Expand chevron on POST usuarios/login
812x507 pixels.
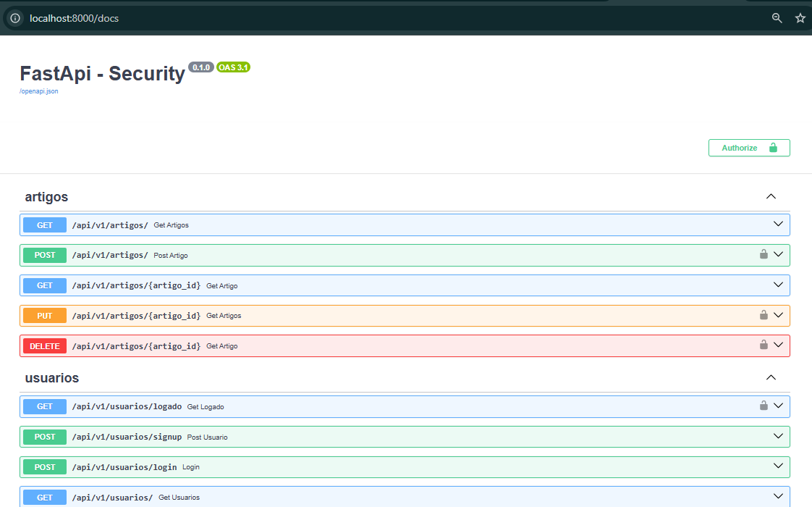click(778, 466)
